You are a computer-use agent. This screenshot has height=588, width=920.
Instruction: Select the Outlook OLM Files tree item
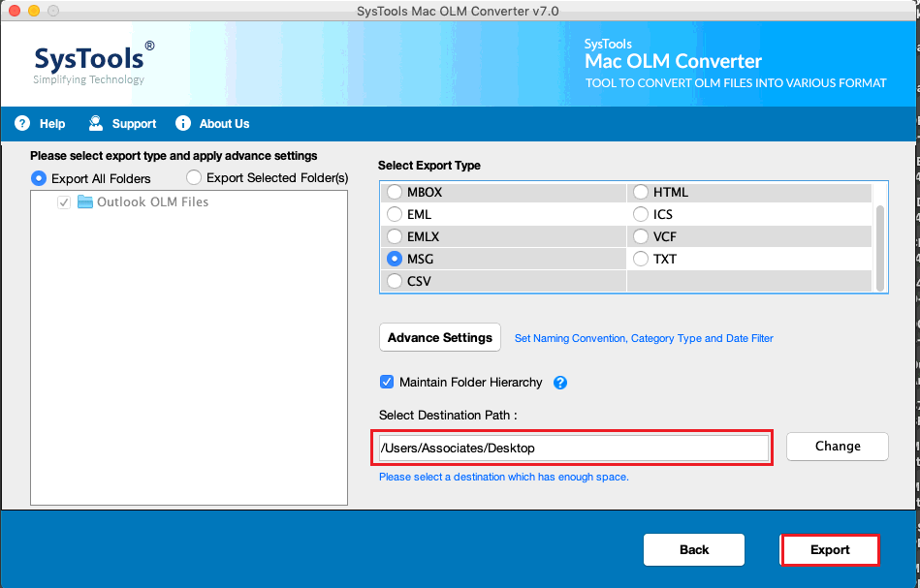pyautogui.click(x=152, y=201)
